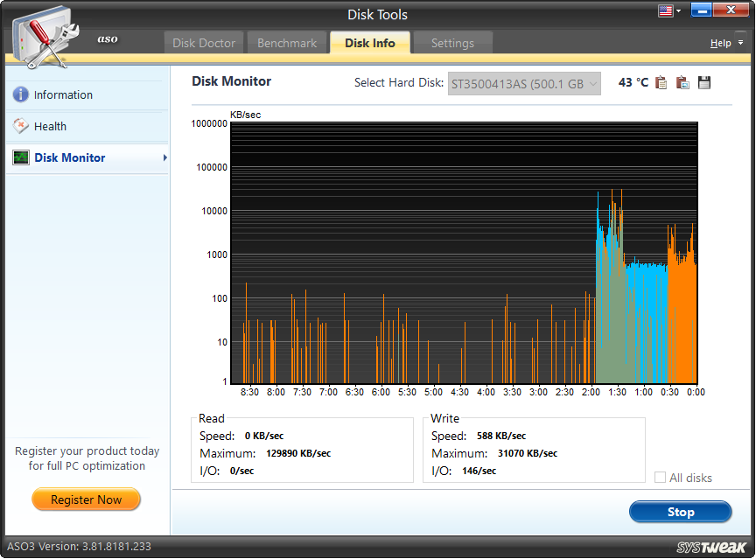Open Help documentation
Image resolution: width=756 pixels, height=559 pixels.
click(x=718, y=42)
